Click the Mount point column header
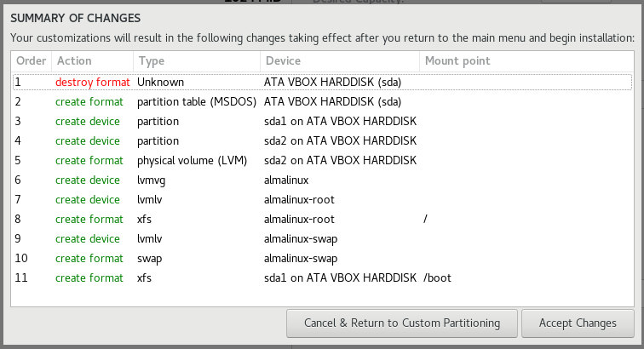This screenshot has height=349, width=644. 526,60
